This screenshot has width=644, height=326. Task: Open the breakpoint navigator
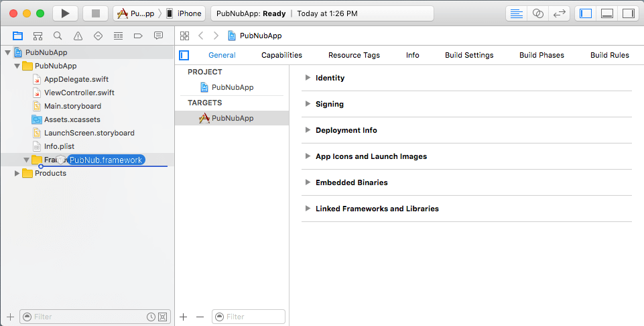point(139,36)
